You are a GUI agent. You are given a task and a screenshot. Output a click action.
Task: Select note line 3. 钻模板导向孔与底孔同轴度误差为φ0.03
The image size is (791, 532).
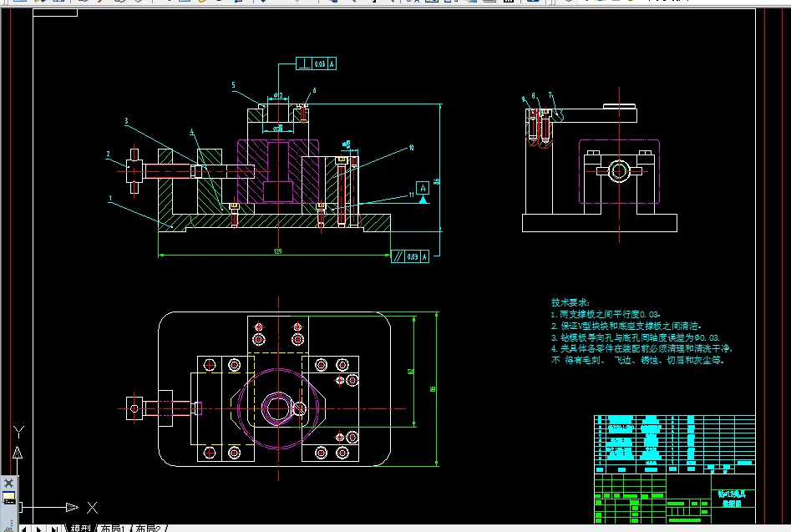635,337
